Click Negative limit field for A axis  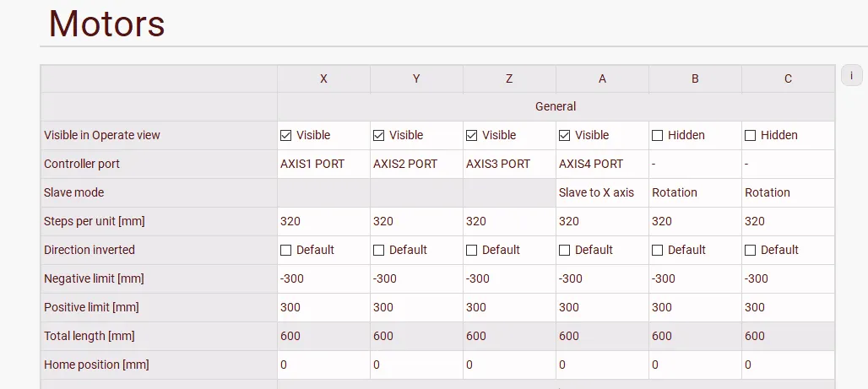pyautogui.click(x=603, y=279)
